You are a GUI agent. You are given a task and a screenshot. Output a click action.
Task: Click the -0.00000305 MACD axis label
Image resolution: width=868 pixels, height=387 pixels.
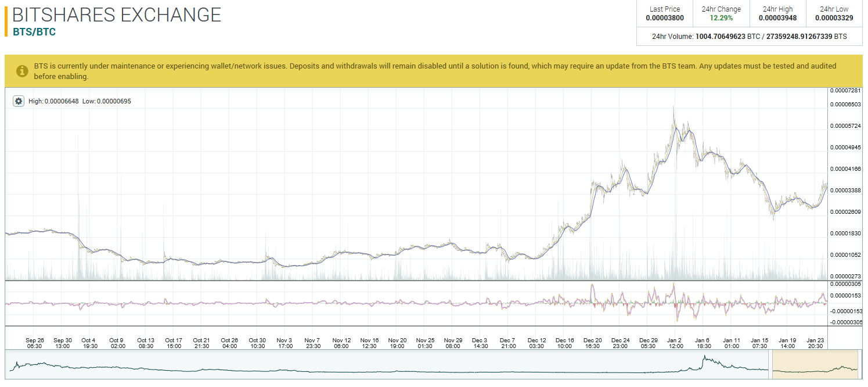click(x=845, y=322)
